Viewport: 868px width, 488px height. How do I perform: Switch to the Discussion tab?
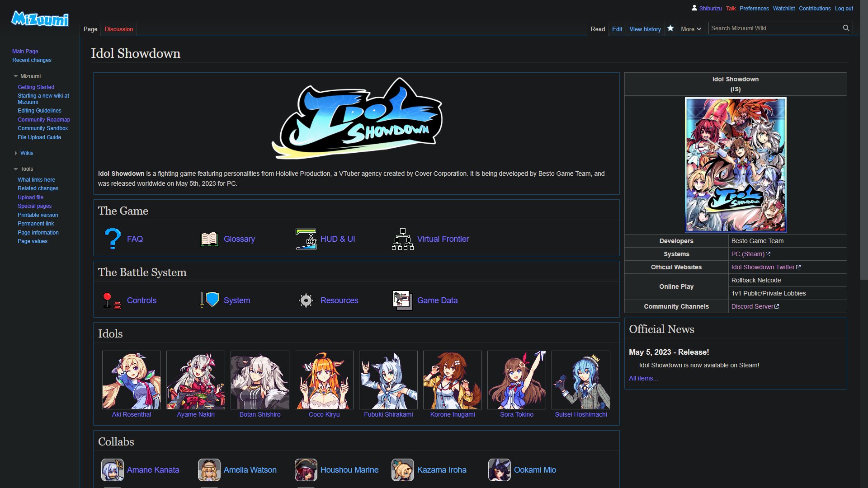(118, 29)
